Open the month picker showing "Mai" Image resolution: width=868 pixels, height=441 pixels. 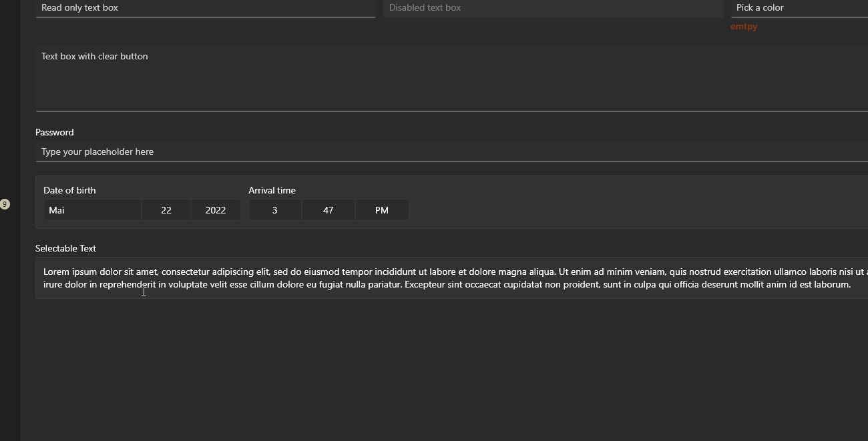click(92, 209)
